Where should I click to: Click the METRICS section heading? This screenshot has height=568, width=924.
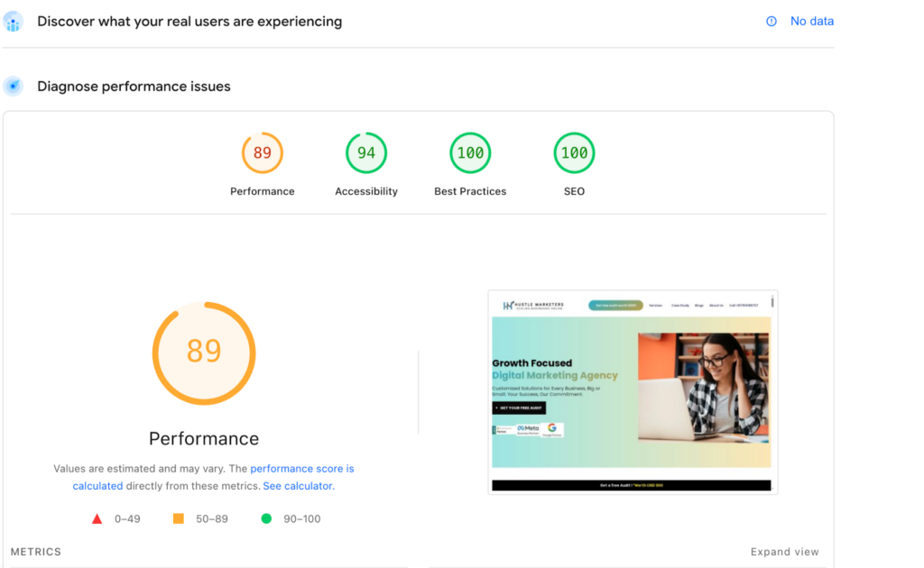36,552
